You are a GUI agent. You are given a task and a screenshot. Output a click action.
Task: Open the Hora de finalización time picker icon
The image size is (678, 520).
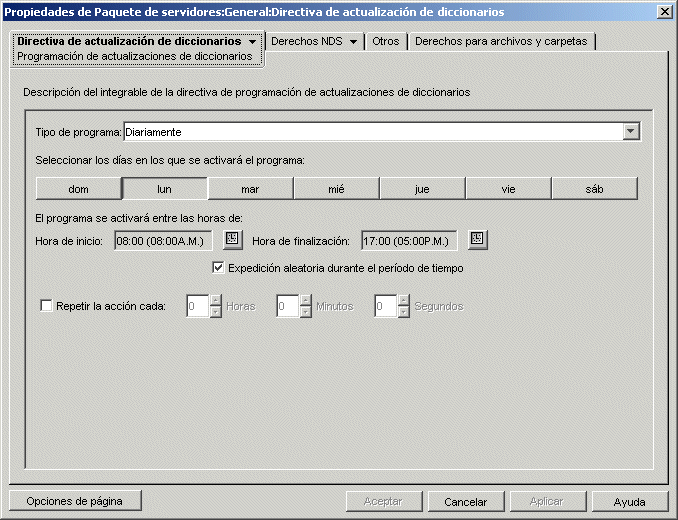click(x=478, y=239)
